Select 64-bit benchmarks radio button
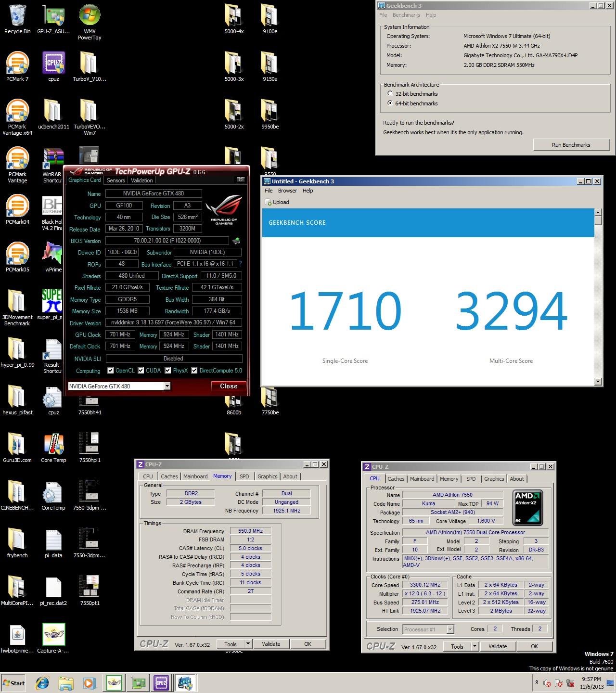616x693 pixels. click(x=390, y=103)
